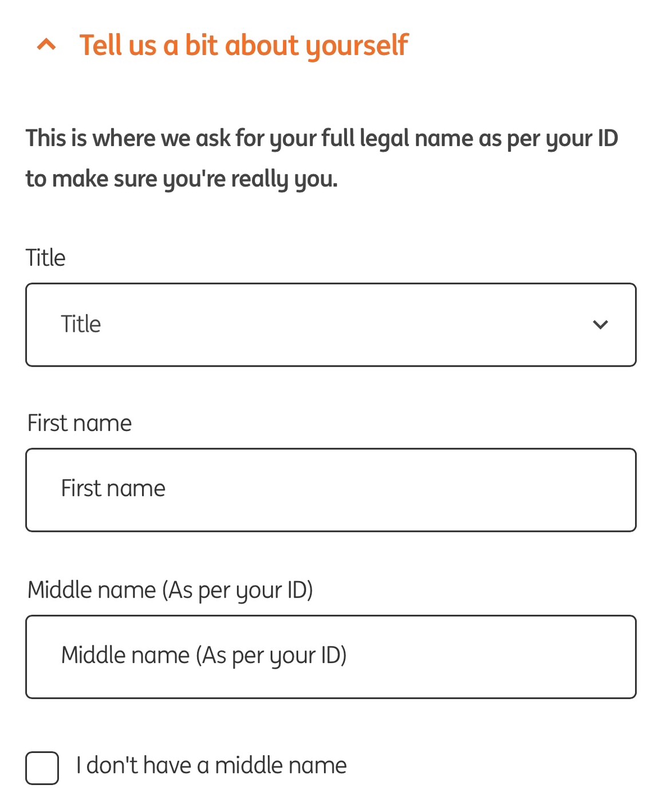Click the "First name" placeholder text

coord(113,489)
